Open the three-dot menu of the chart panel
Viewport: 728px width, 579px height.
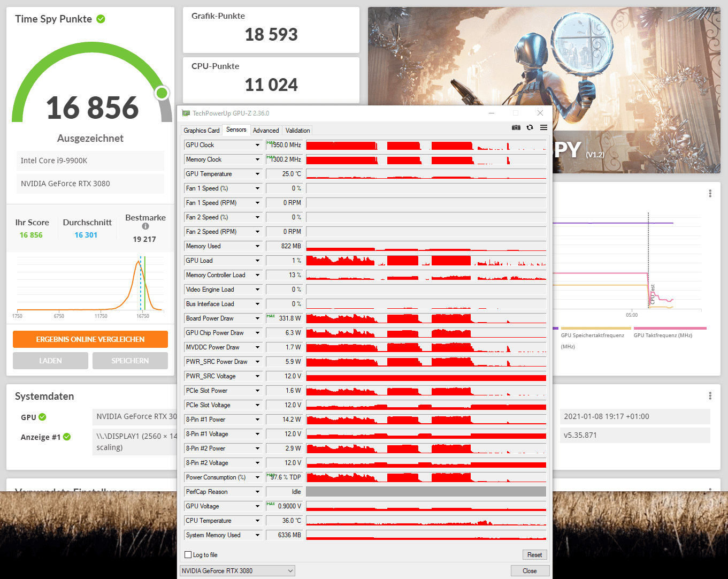tap(710, 193)
